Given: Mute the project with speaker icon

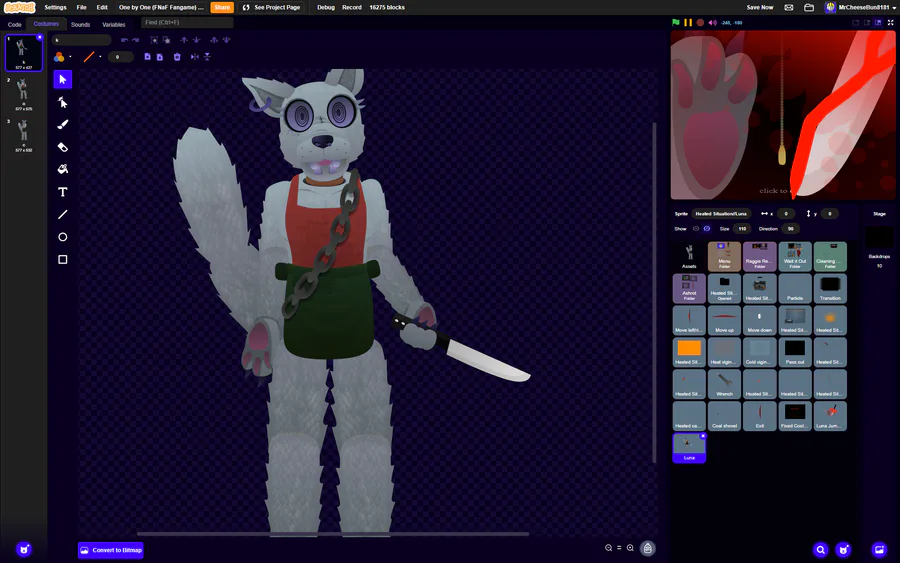Looking at the screenshot, I should click(x=712, y=22).
